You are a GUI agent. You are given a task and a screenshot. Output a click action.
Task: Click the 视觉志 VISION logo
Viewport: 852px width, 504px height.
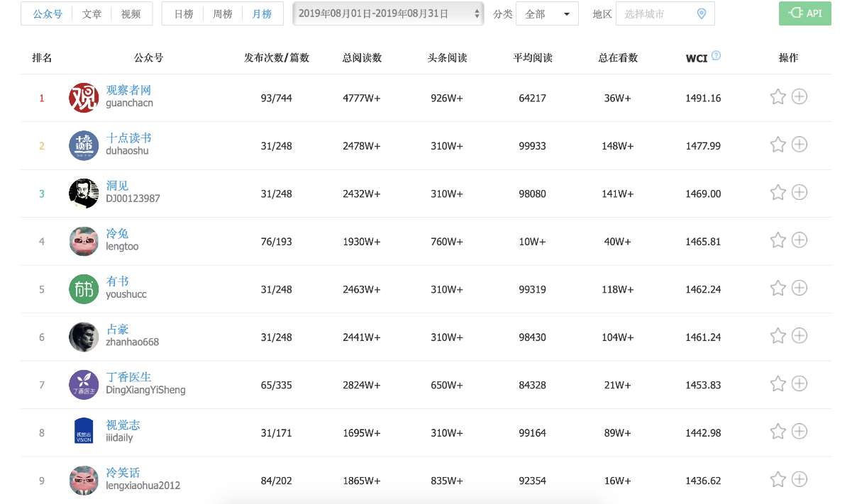tap(84, 432)
